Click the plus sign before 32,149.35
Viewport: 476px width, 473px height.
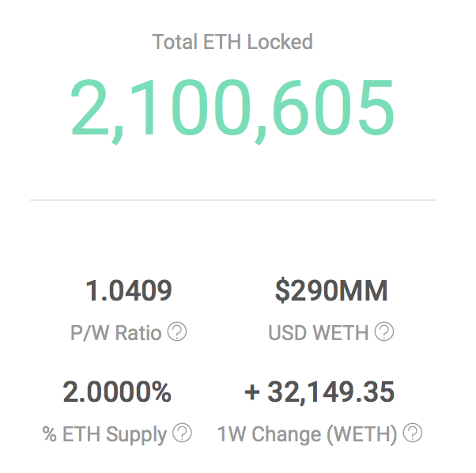point(252,392)
